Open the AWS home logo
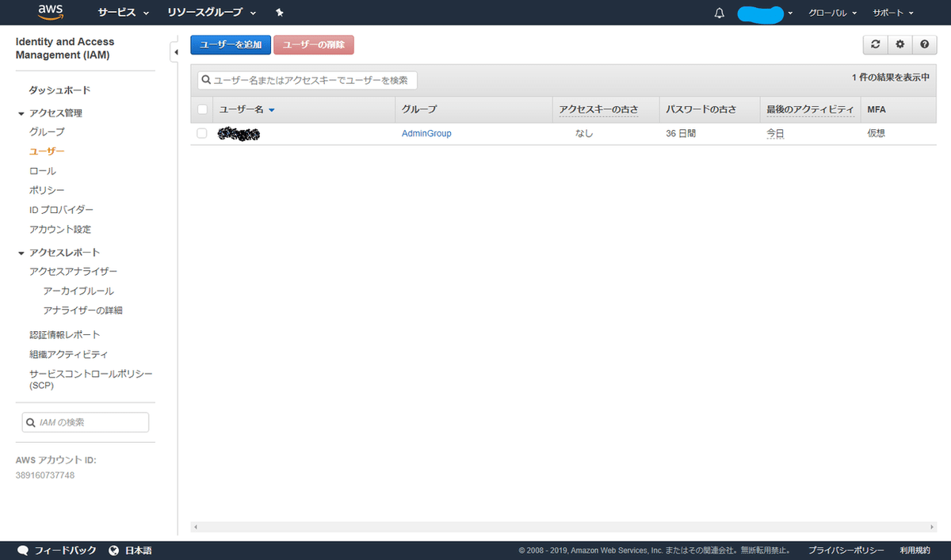Viewport: 951px width, 560px height. tap(51, 12)
